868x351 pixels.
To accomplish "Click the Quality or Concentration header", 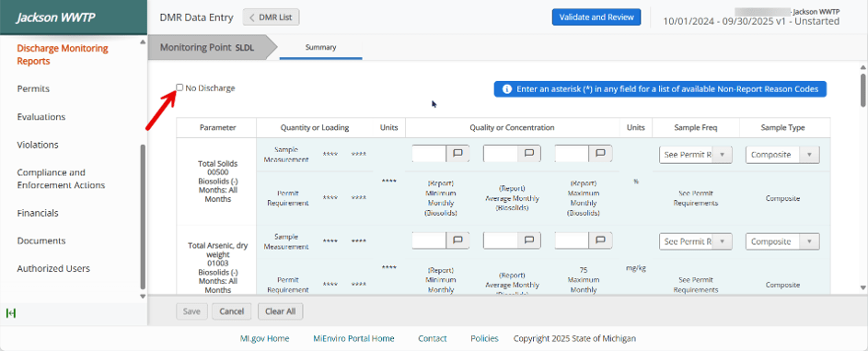I will [x=512, y=128].
